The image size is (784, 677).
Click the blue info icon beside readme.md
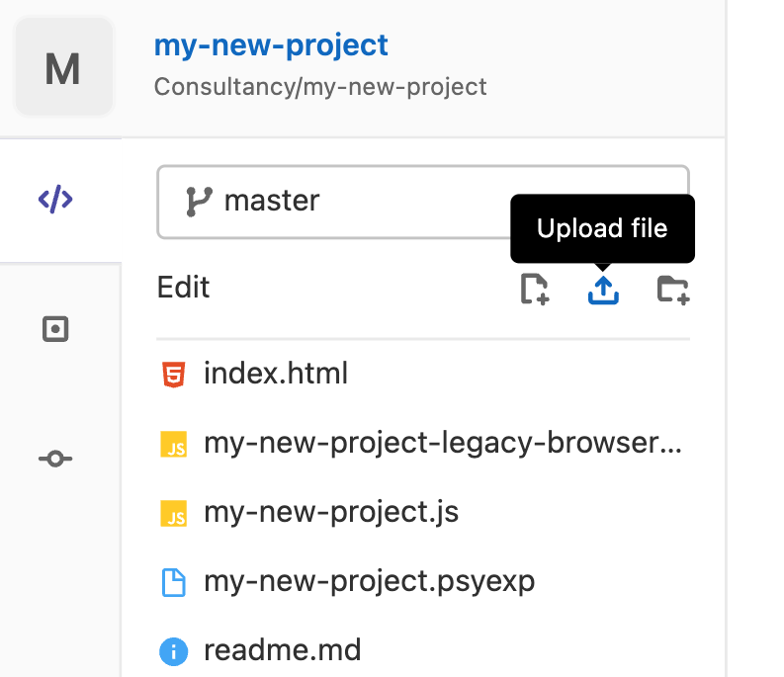click(x=173, y=651)
